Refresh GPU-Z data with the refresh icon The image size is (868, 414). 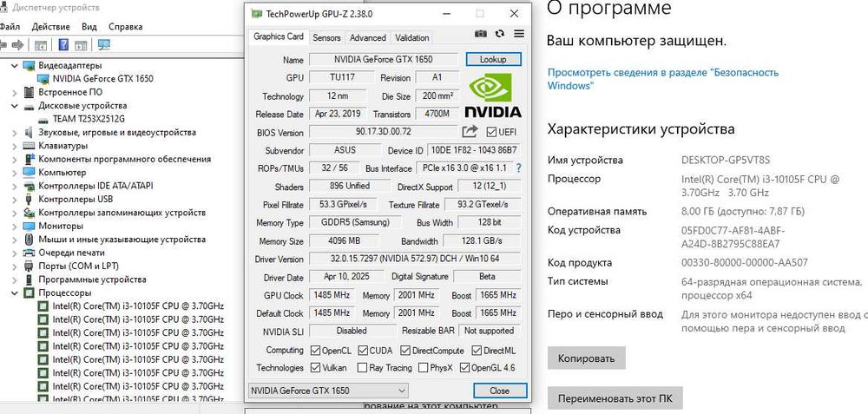[500, 34]
